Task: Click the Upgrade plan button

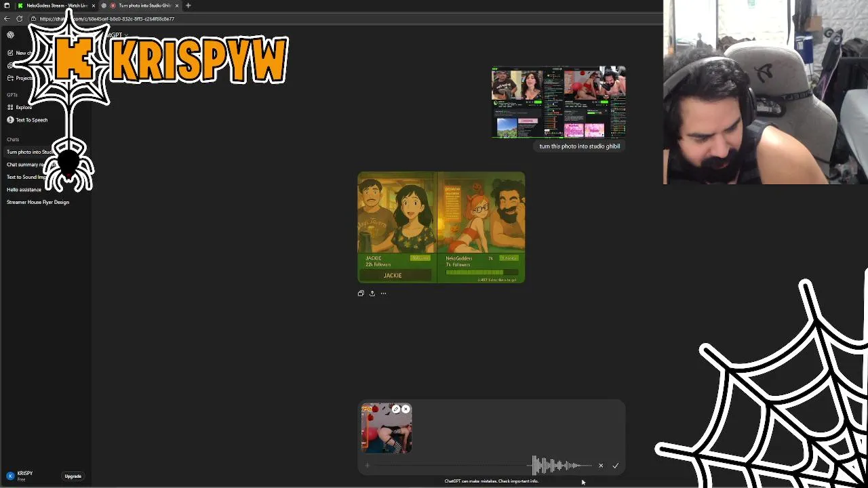Action: coord(73,476)
